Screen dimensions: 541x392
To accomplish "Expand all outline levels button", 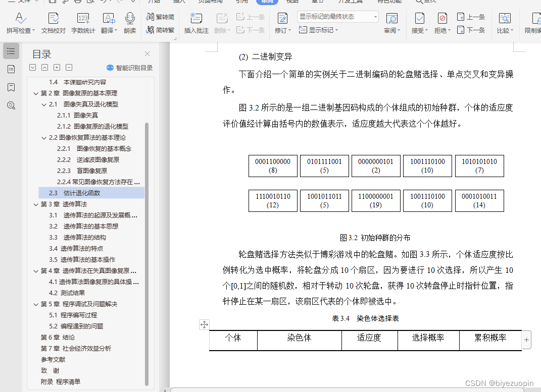I will point(32,68).
